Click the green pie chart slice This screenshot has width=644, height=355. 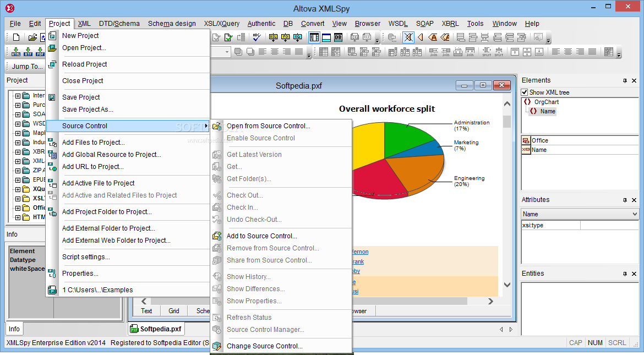407,138
